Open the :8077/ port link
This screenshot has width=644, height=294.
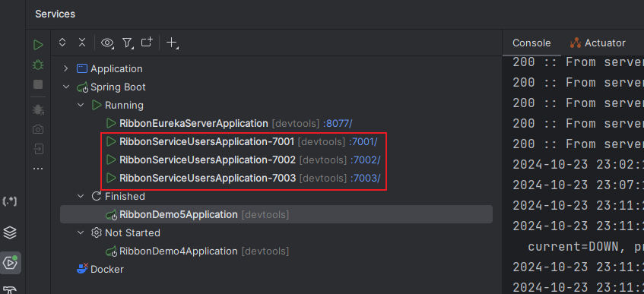(338, 123)
